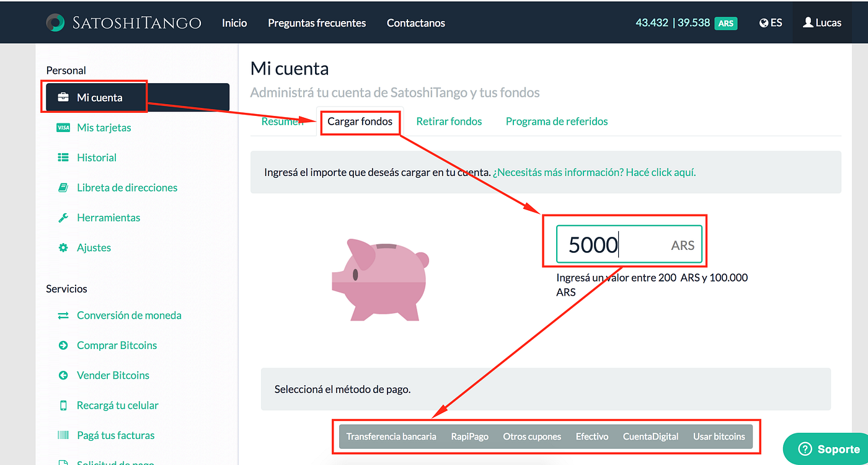Image resolution: width=868 pixels, height=465 pixels.
Task: Click the ARS currency badge in header
Action: click(x=726, y=24)
